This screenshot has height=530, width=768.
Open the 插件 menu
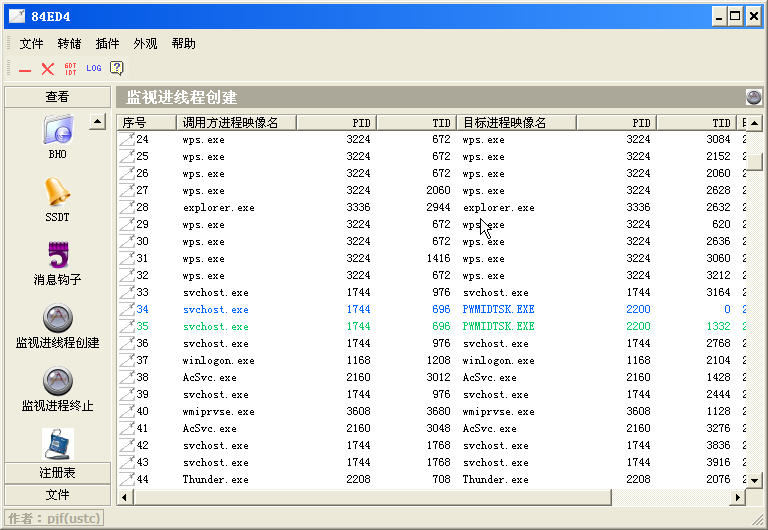click(107, 44)
